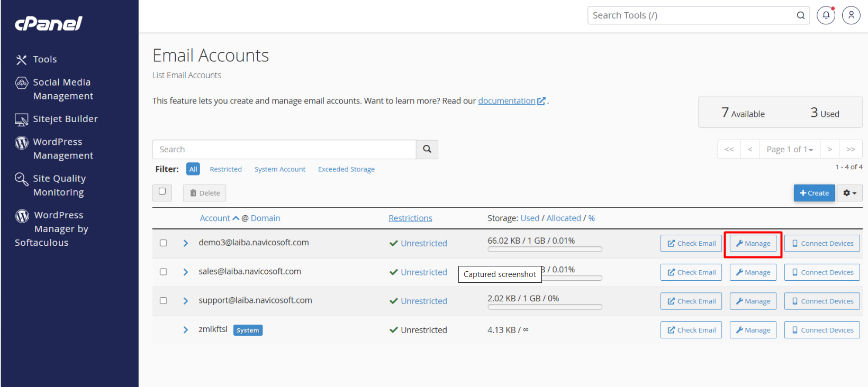The image size is (868, 387).
Task: Filter accounts by Restricted
Action: [225, 169]
